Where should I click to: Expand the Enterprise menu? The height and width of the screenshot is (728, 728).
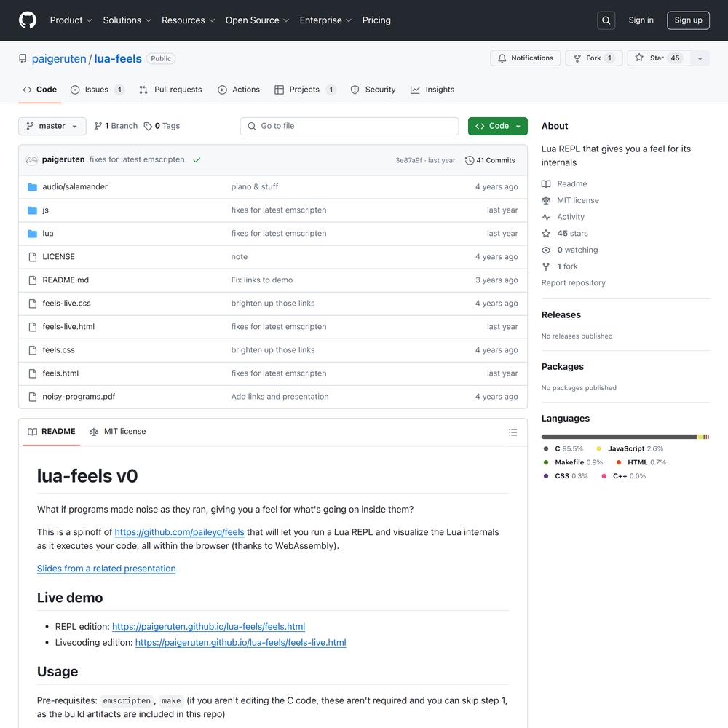tap(325, 20)
